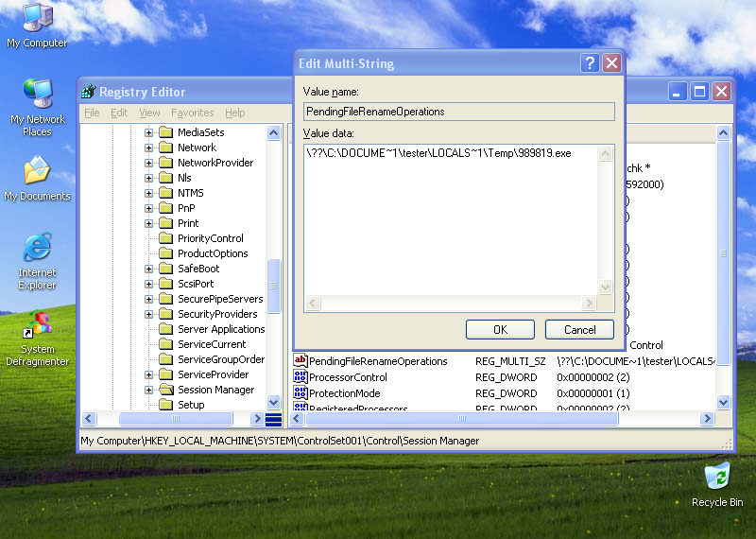Click open Session Manager folder icon
The width and height of the screenshot is (756, 539).
coord(166,389)
